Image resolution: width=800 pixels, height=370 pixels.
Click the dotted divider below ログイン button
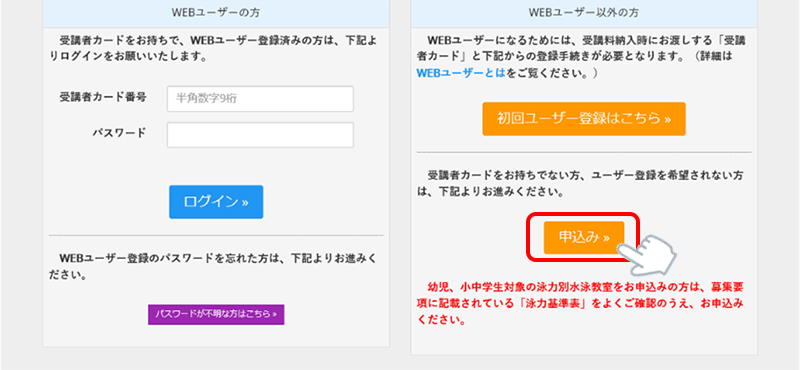[216, 235]
